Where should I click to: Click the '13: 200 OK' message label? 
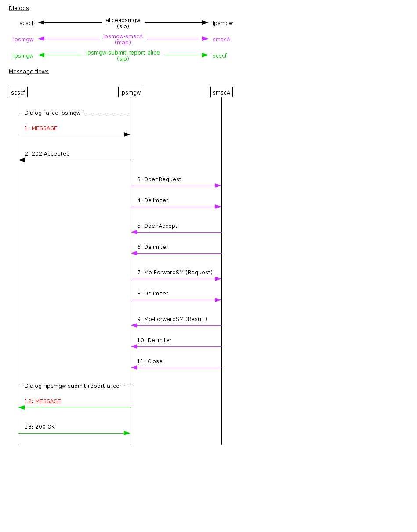tap(40, 427)
